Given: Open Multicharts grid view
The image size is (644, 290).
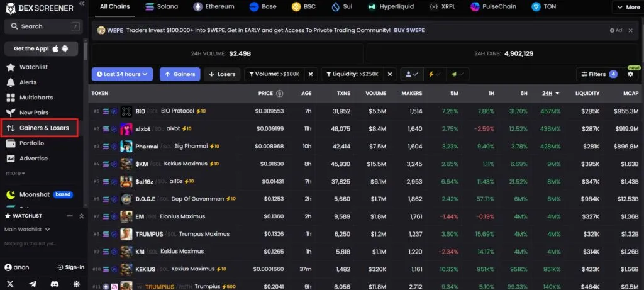Looking at the screenshot, I should tap(35, 98).
